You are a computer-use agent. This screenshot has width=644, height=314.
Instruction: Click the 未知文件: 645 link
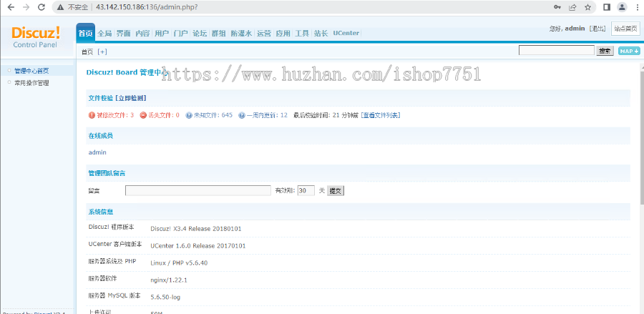(213, 115)
